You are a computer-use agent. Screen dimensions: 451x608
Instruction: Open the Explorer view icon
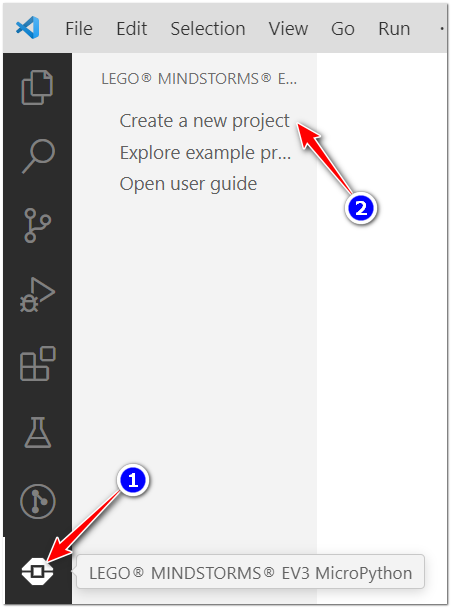coord(37,87)
